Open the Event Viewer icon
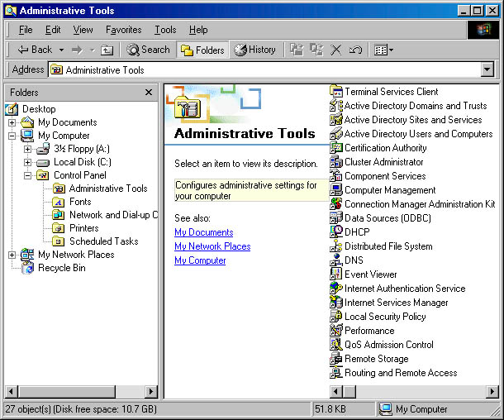504x420 pixels. 336,274
